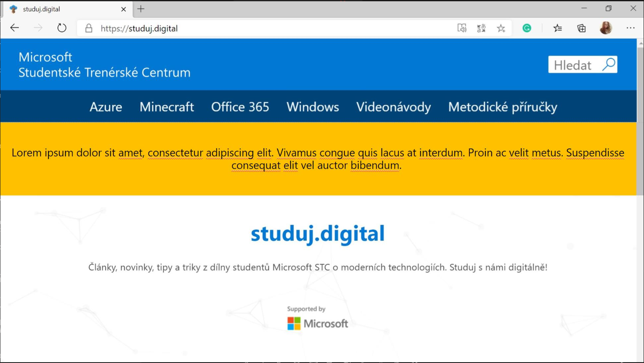Reload the page with the refresh icon
The image size is (644, 363).
(61, 28)
